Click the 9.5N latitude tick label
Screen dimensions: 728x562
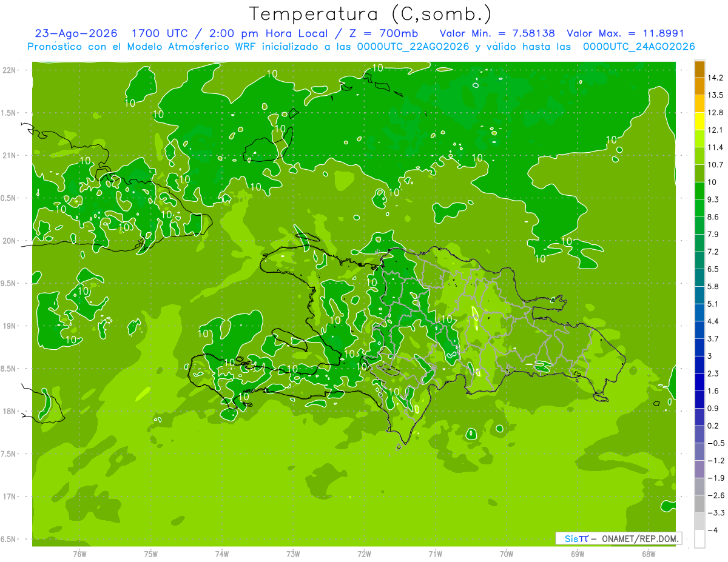(9, 283)
